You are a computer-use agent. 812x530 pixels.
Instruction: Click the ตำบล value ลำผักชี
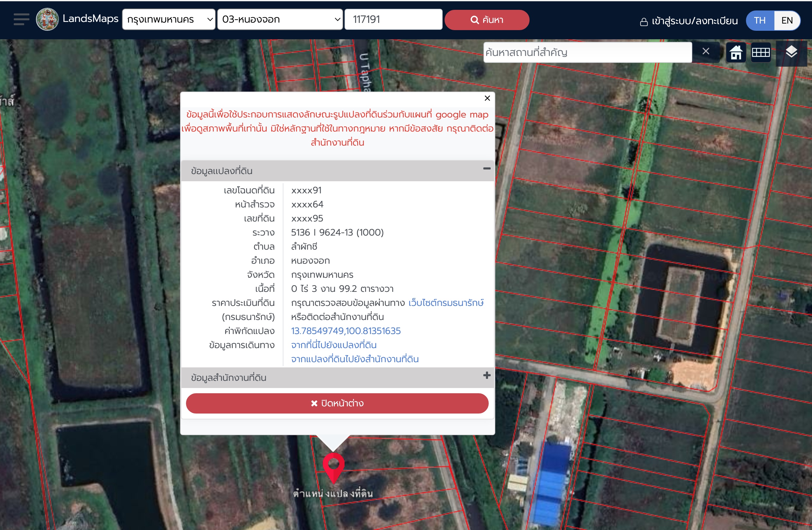click(304, 247)
